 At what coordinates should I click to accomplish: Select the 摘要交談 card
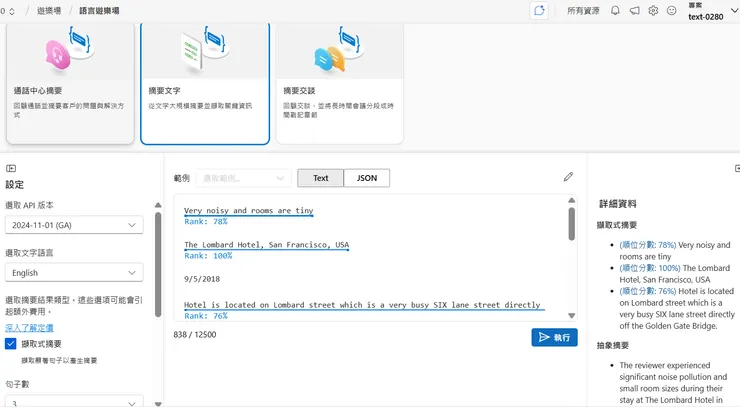point(340,83)
